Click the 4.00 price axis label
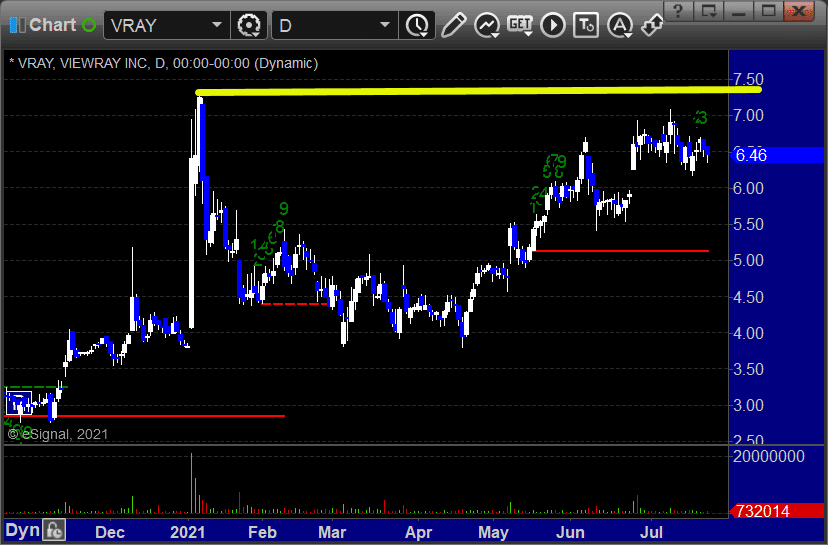 (x=748, y=333)
